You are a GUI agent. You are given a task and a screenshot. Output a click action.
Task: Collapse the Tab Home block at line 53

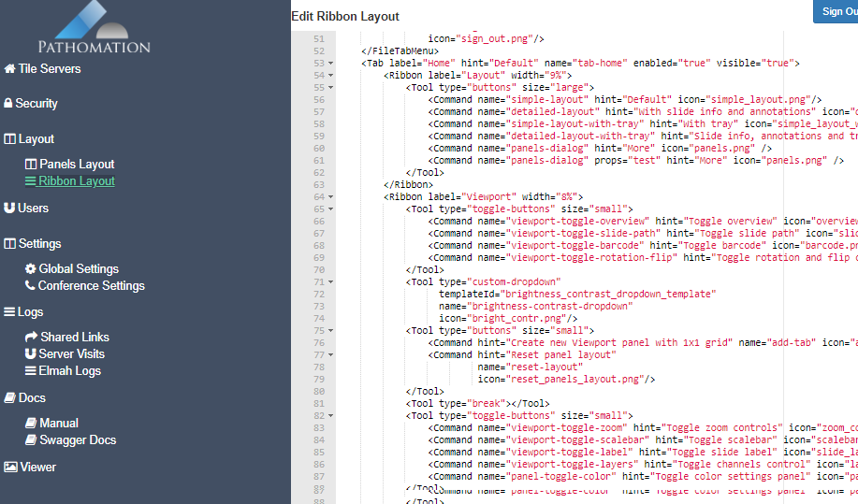tap(330, 64)
